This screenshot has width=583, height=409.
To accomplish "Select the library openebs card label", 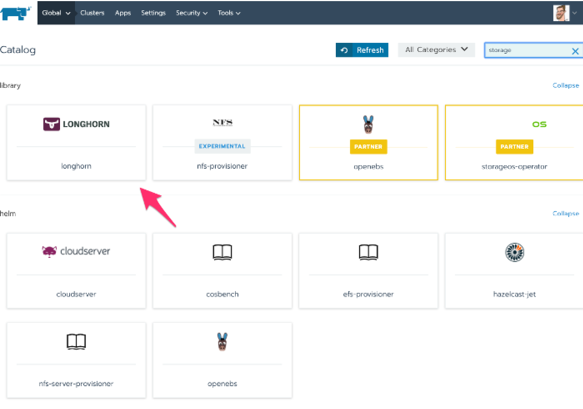I will 368,167.
